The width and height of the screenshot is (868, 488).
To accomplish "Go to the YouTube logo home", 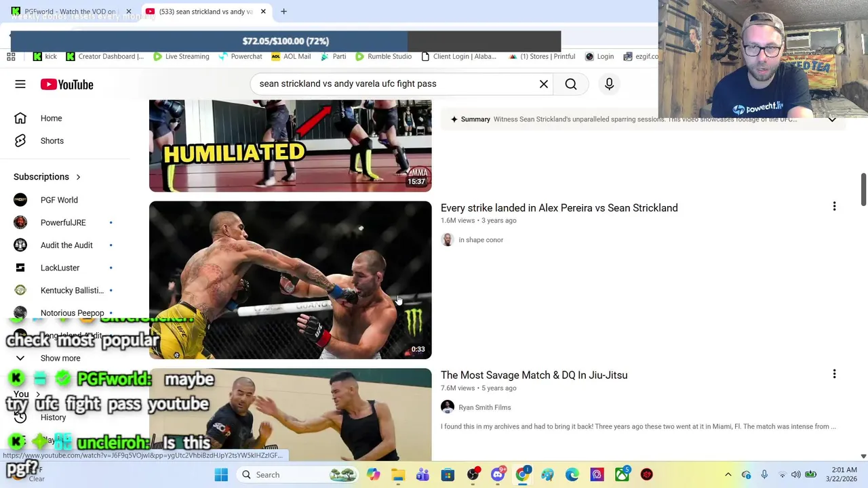I will [66, 85].
